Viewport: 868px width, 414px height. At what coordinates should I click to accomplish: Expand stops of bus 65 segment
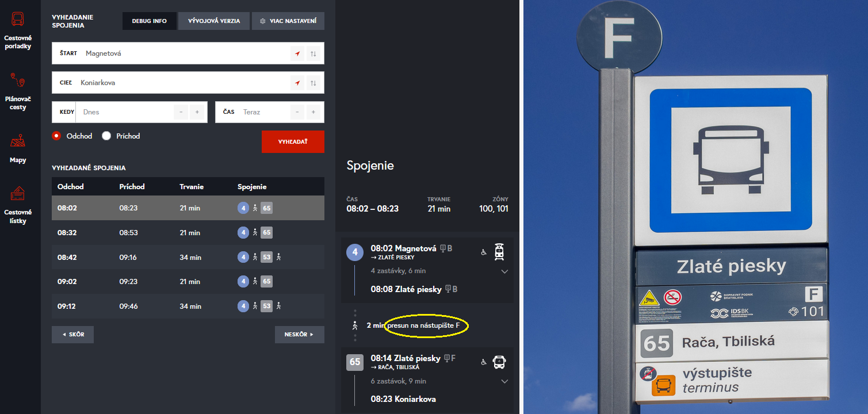pos(505,381)
